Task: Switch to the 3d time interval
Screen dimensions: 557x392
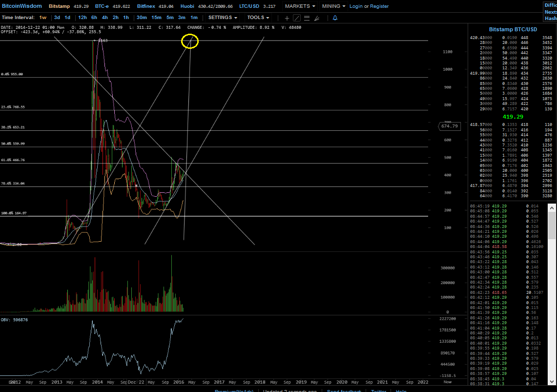Action: 57,18
